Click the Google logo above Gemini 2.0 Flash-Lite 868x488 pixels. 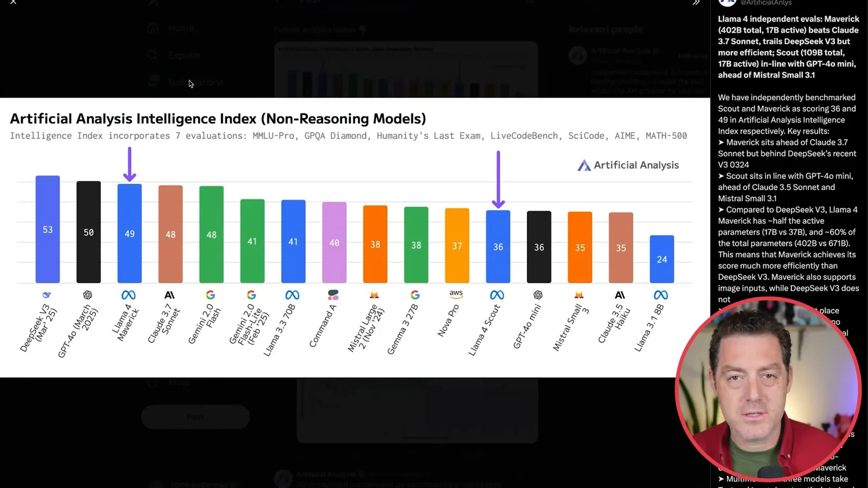pyautogui.click(x=251, y=295)
